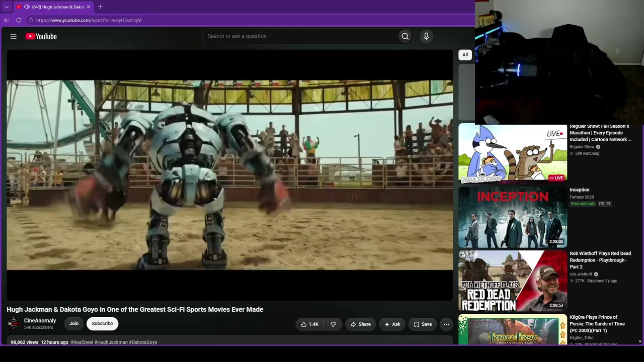
Task: Click the 59K subscribers count
Action: pos(39,328)
